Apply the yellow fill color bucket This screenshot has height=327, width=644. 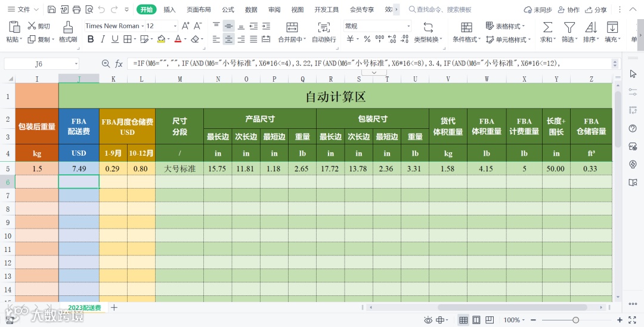coord(161,39)
